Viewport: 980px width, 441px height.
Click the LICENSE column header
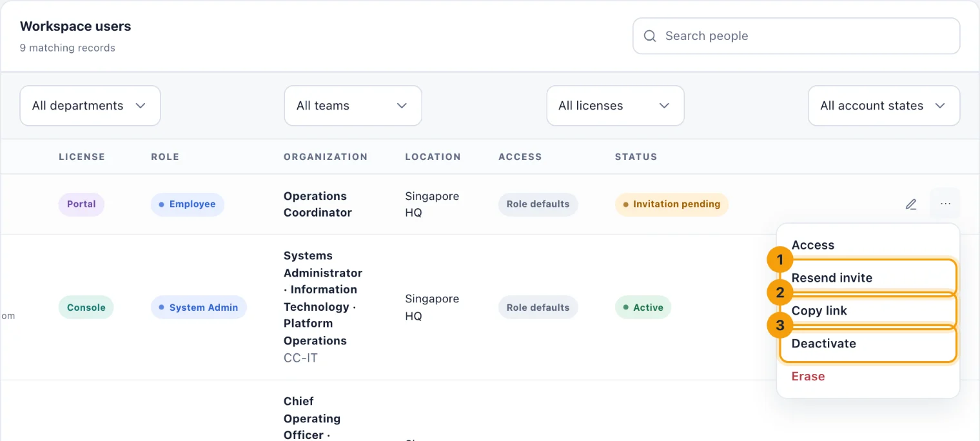[82, 157]
